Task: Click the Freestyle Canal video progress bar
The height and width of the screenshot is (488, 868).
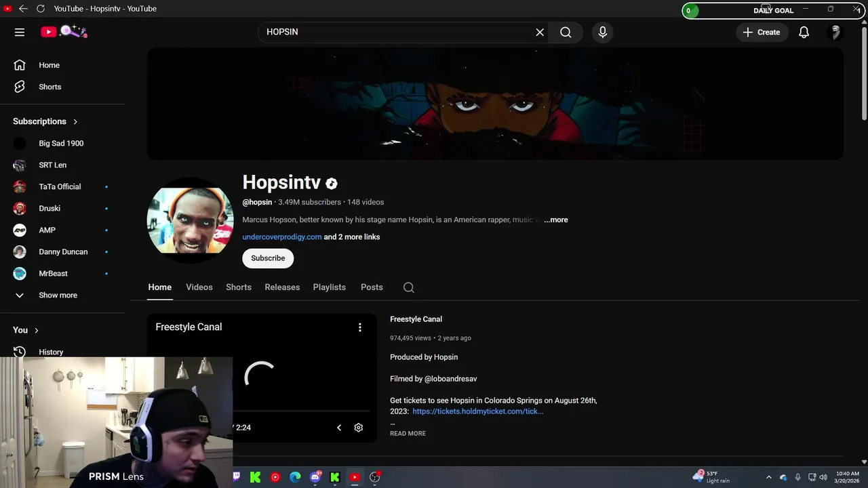Action: click(x=302, y=411)
